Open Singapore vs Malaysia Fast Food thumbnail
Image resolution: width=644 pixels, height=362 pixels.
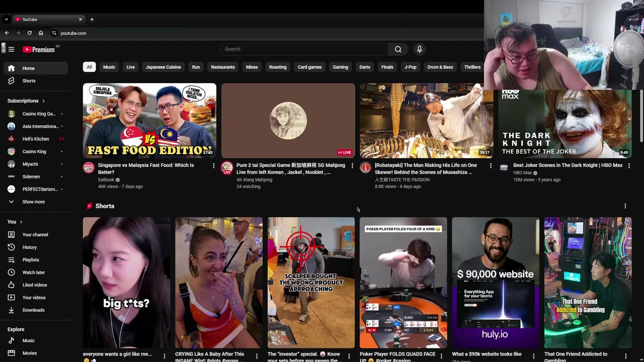(x=149, y=121)
